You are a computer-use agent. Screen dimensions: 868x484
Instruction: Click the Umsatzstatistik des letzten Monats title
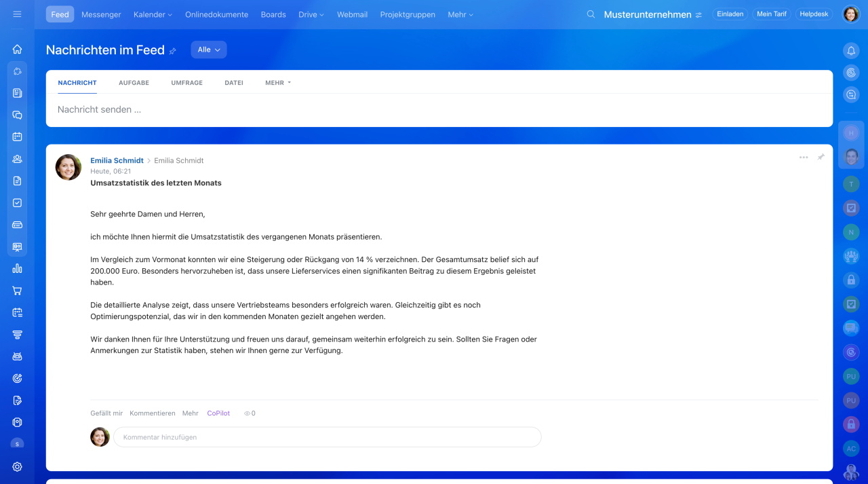pyautogui.click(x=156, y=183)
